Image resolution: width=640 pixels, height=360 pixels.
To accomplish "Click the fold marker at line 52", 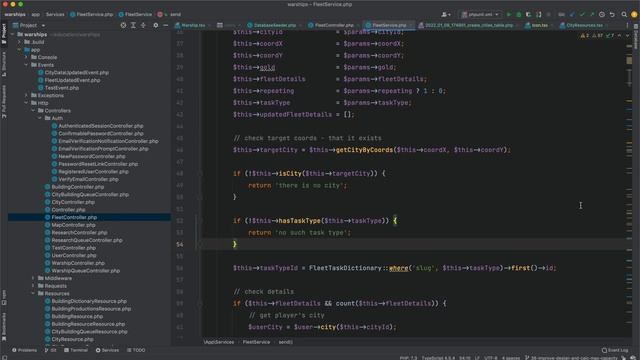I will point(200,221).
